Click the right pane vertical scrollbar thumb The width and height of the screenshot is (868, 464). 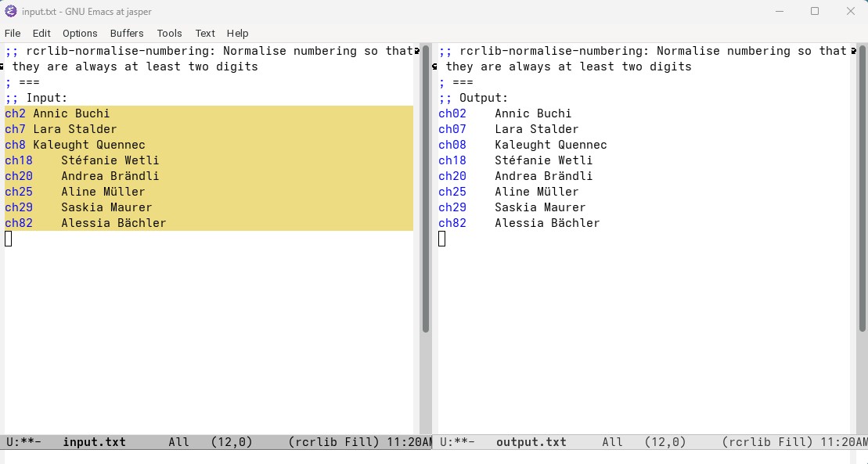863,189
